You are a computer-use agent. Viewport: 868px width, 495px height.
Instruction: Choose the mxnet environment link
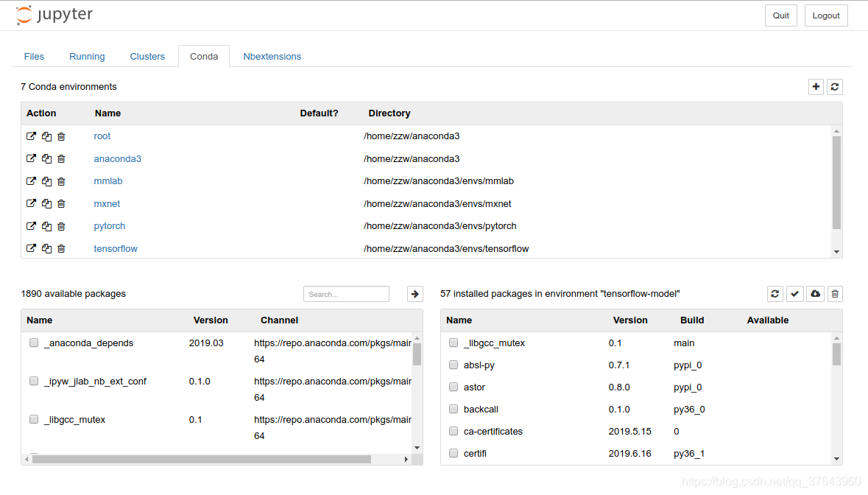coord(107,204)
